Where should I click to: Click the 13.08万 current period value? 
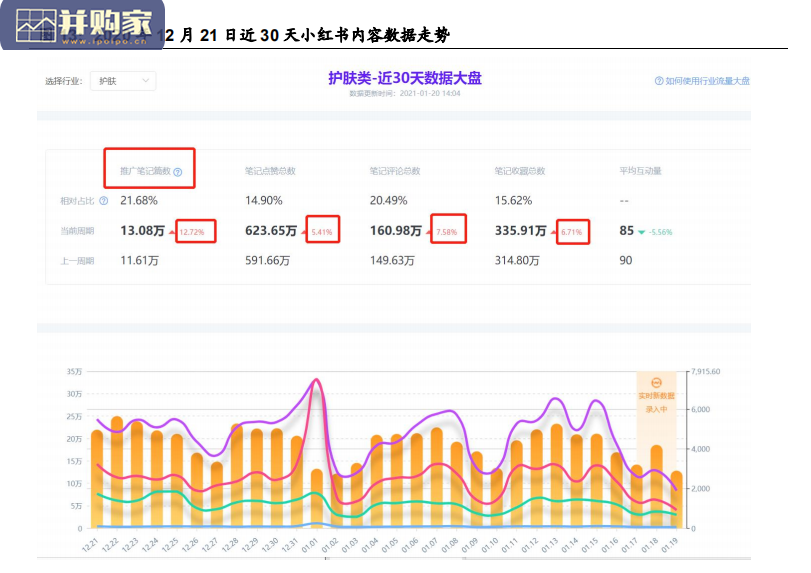coord(142,231)
